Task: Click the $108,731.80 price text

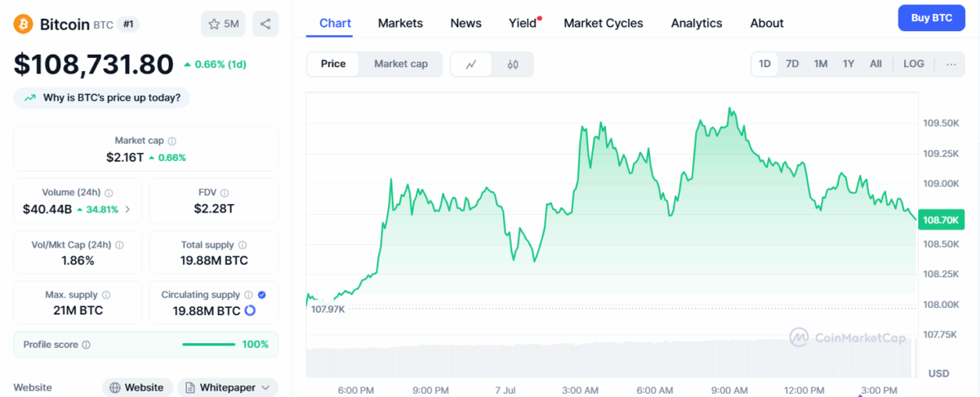Action: tap(93, 64)
